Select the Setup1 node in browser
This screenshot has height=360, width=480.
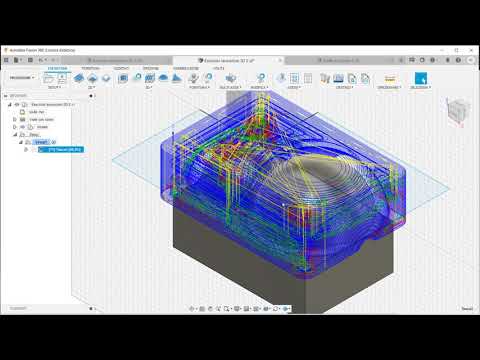(x=41, y=142)
